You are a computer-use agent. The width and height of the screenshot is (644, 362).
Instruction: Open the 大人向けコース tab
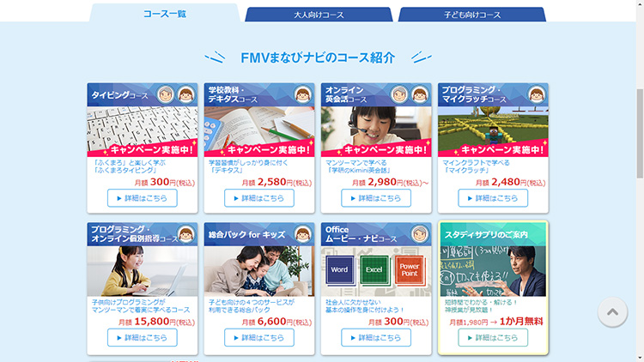[x=319, y=15]
